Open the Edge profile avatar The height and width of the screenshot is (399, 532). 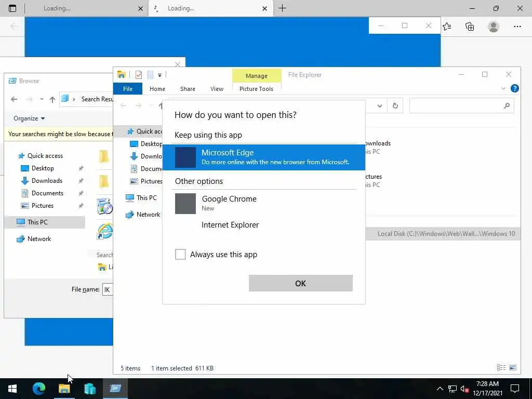[494, 26]
